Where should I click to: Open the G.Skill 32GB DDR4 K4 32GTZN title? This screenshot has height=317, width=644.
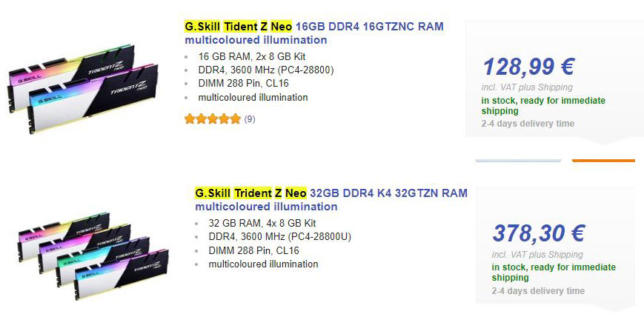tap(331, 193)
